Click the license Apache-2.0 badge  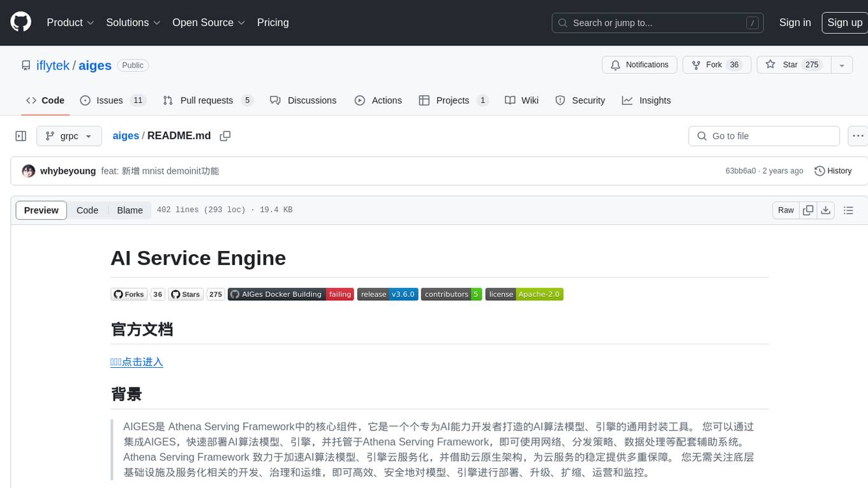click(x=524, y=294)
